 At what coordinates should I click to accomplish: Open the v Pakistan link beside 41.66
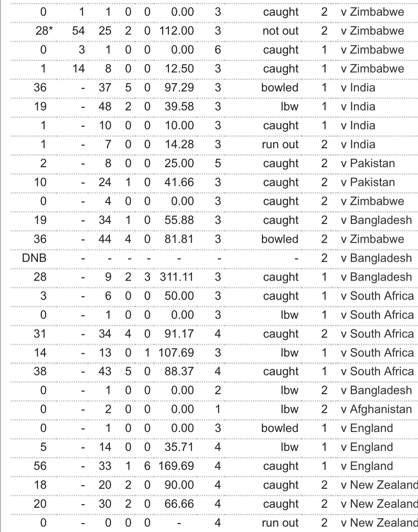point(368,182)
